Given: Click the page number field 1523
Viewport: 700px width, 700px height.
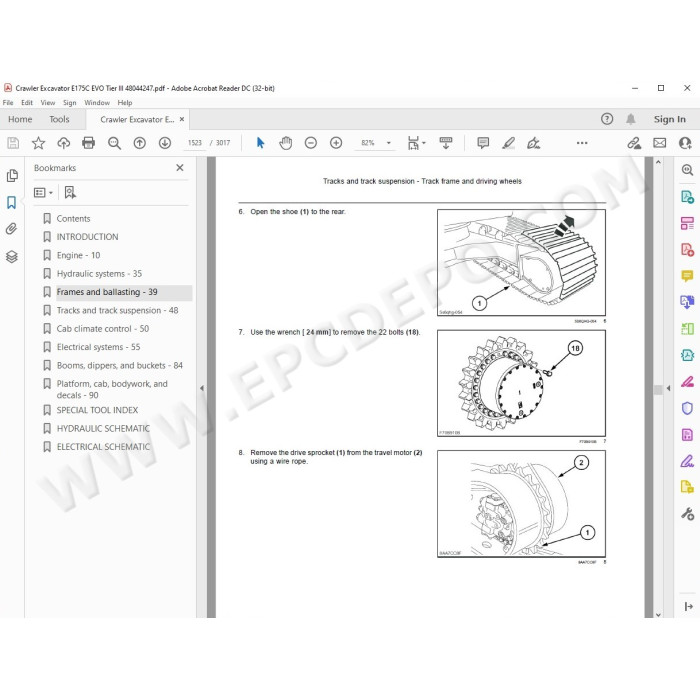Looking at the screenshot, I should pos(195,143).
